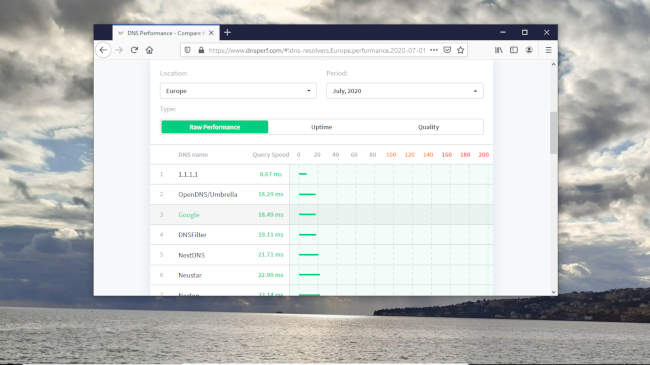The image size is (650, 365).
Task: Close the DNS Performance tab
Action: click(211, 33)
